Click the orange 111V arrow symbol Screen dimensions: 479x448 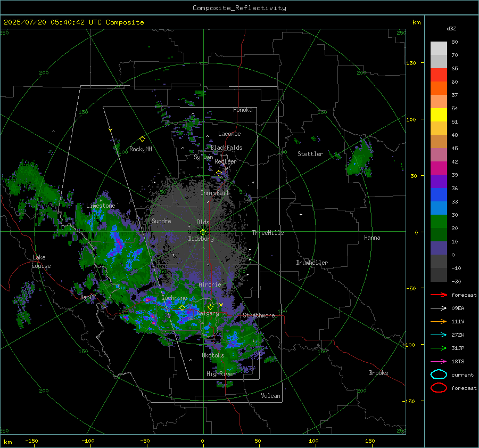pyautogui.click(x=439, y=321)
